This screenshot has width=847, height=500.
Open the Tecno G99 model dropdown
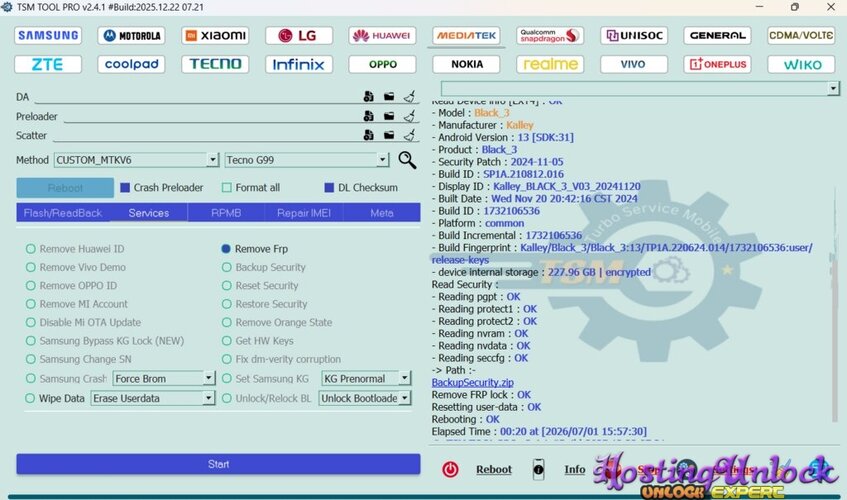pyautogui.click(x=382, y=160)
